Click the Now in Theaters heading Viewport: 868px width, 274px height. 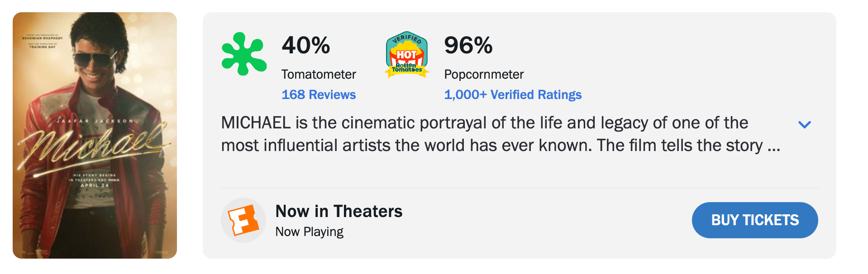(x=339, y=211)
